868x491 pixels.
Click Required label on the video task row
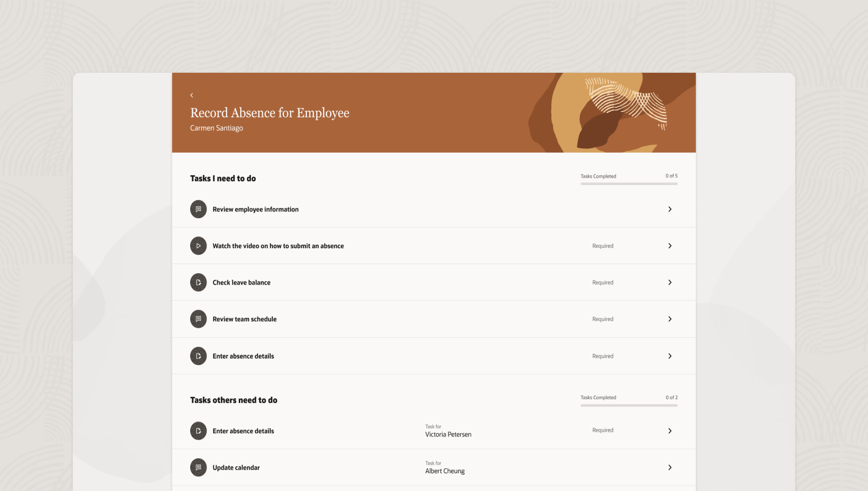[603, 246]
